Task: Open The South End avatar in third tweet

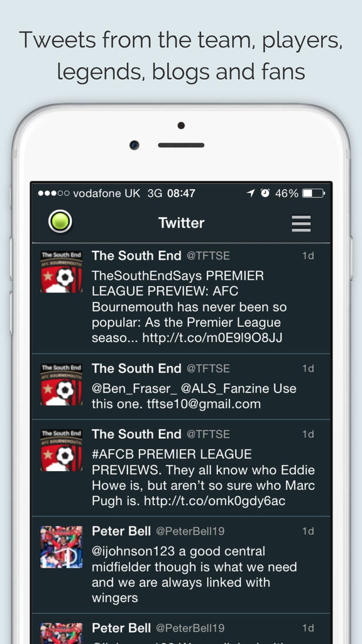Action: [x=62, y=450]
